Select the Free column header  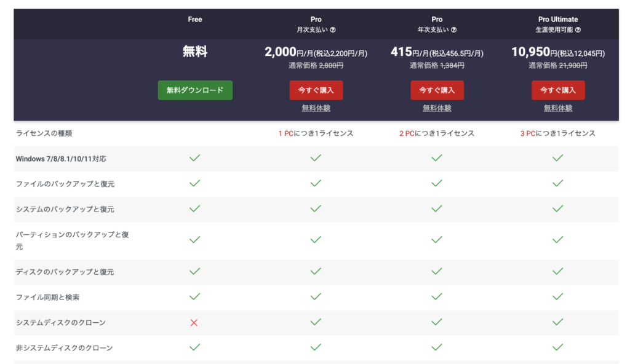pyautogui.click(x=195, y=19)
